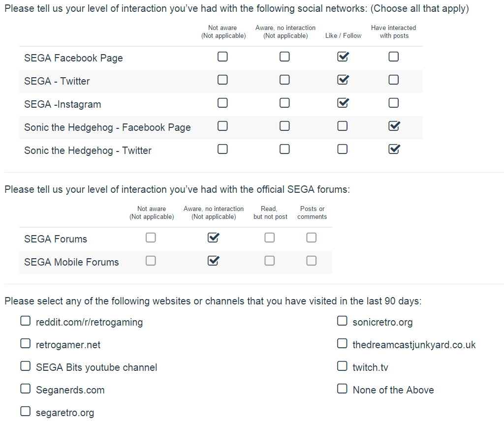
Task: Tick Not aware for SEGA Mobile Forums
Action: pos(151,261)
